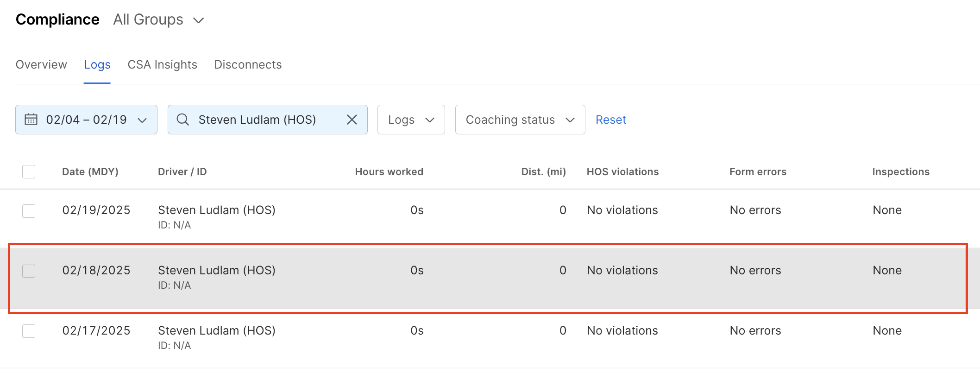Image resolution: width=980 pixels, height=380 pixels.
Task: Expand the All Groups chevron
Action: 199,20
